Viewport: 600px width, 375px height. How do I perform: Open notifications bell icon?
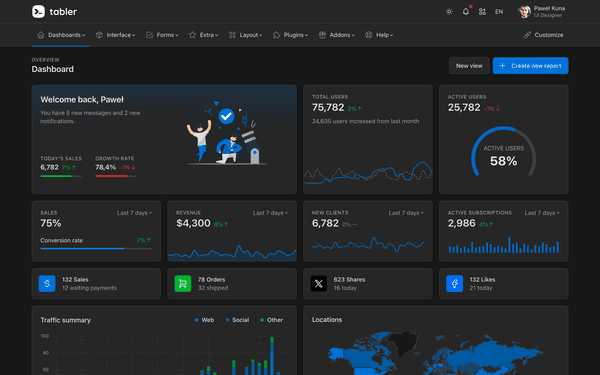coord(465,11)
